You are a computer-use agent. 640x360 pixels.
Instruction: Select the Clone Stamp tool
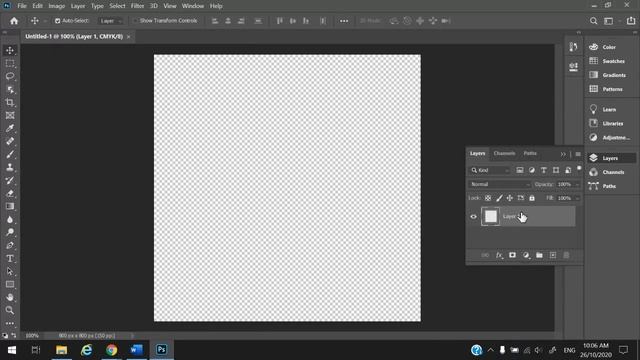(10, 167)
